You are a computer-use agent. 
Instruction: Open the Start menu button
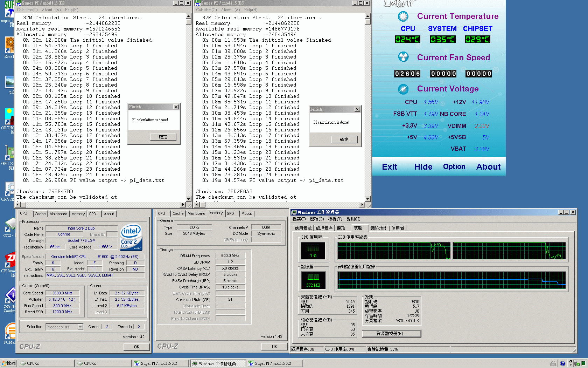(9, 363)
